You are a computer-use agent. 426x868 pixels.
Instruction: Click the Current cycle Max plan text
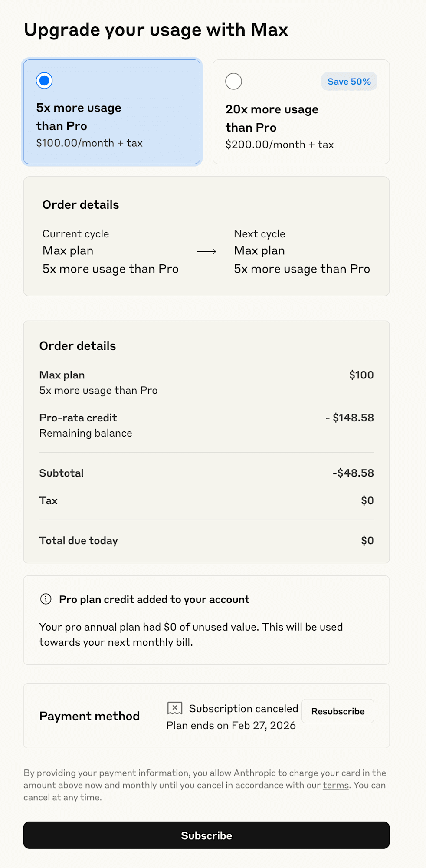pos(68,251)
